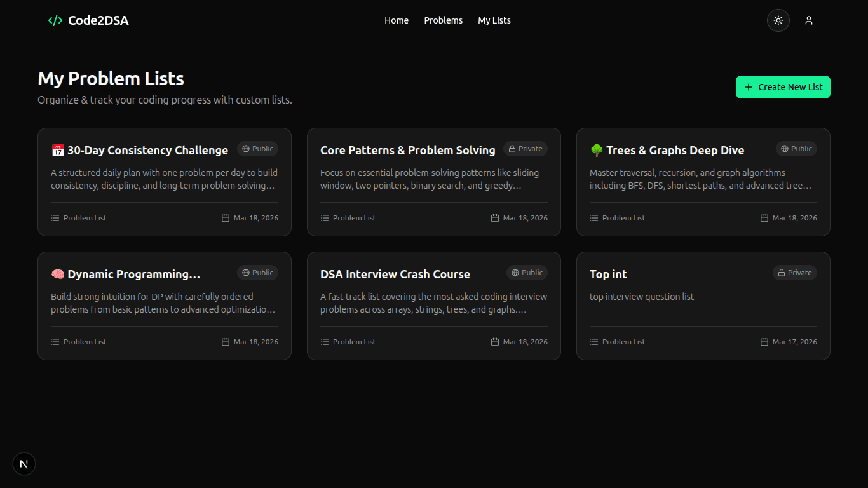Open the Core Patterns & Problem Solving title
The width and height of the screenshot is (868, 488).
(408, 151)
